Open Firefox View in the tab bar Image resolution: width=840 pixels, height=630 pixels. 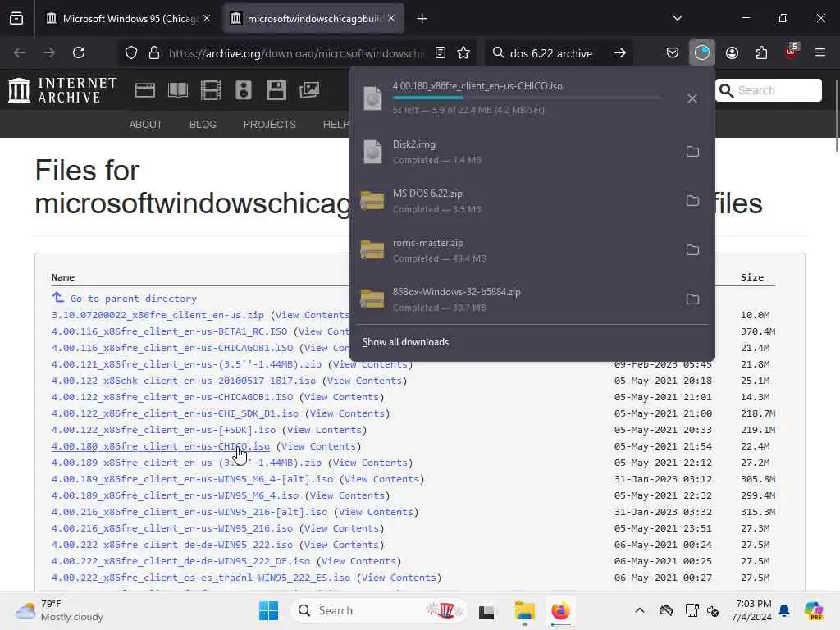pos(16,19)
